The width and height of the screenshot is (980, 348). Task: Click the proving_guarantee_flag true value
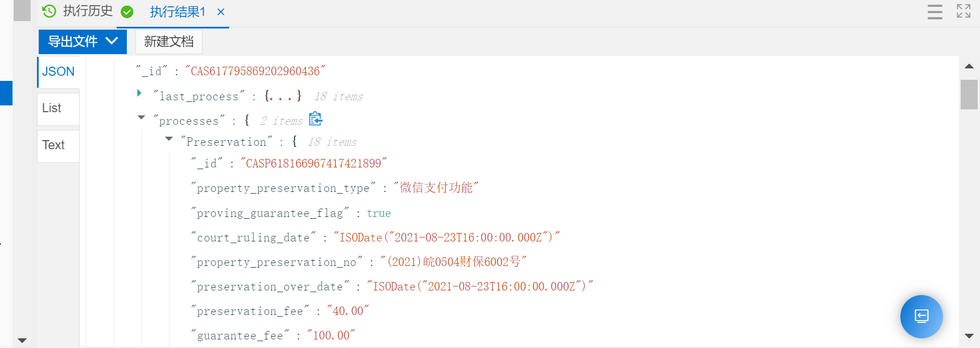[x=379, y=214]
